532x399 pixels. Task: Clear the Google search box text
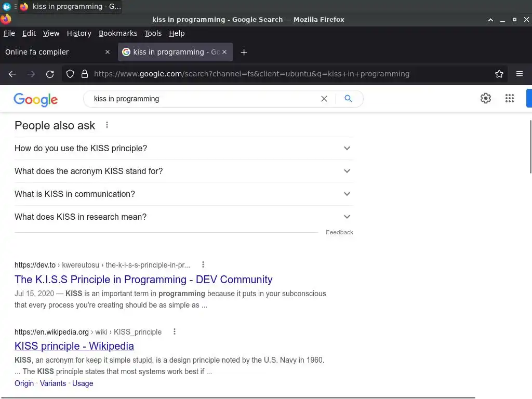[x=324, y=99]
